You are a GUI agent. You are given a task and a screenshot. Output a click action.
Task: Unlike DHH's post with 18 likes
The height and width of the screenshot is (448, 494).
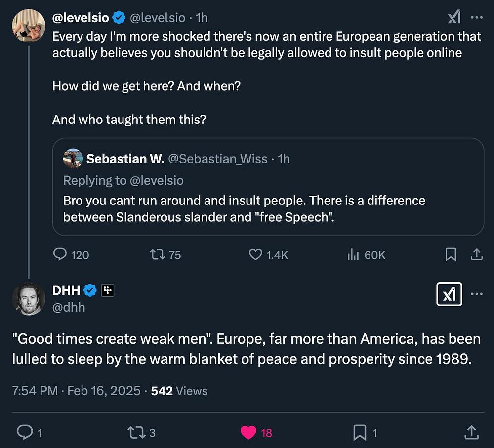coord(248,433)
